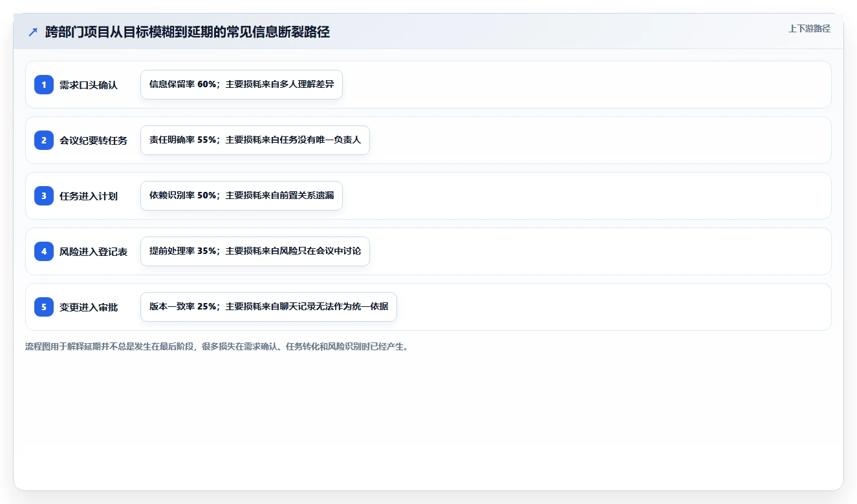857x504 pixels.
Task: Click the header title 跨部门项目从目标模糊到延期的常见信息断裂路径
Action: point(188,32)
